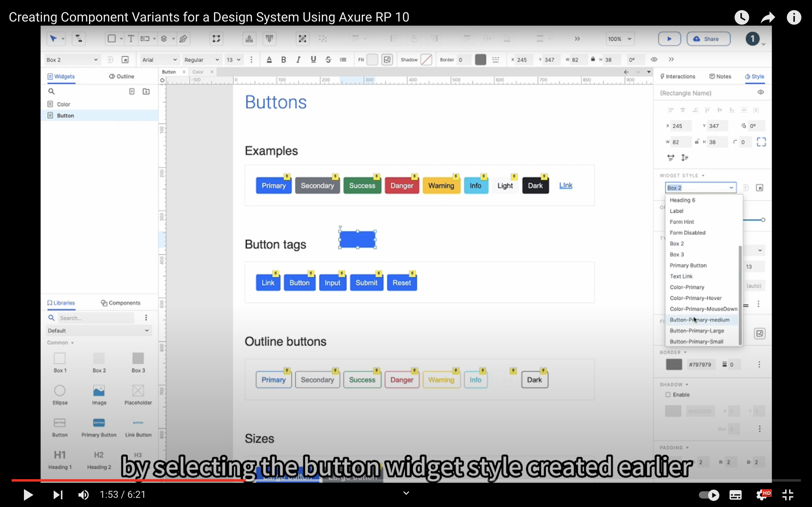Click the search input in Libraries

pos(96,318)
